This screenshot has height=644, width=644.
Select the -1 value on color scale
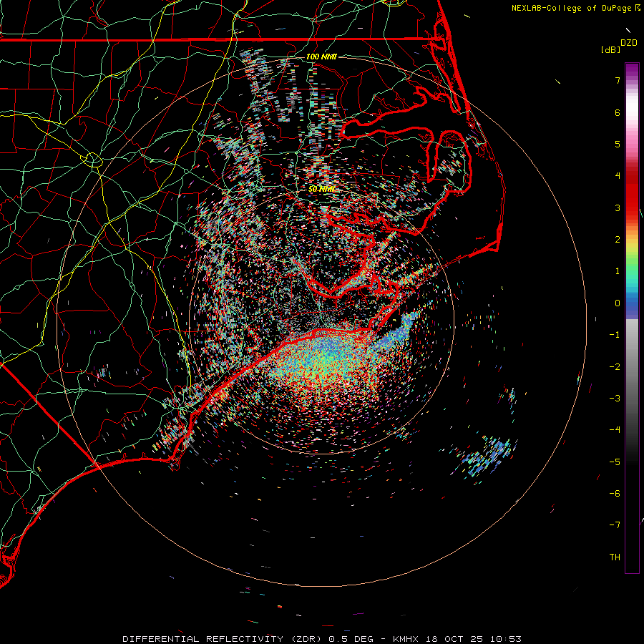[615, 335]
